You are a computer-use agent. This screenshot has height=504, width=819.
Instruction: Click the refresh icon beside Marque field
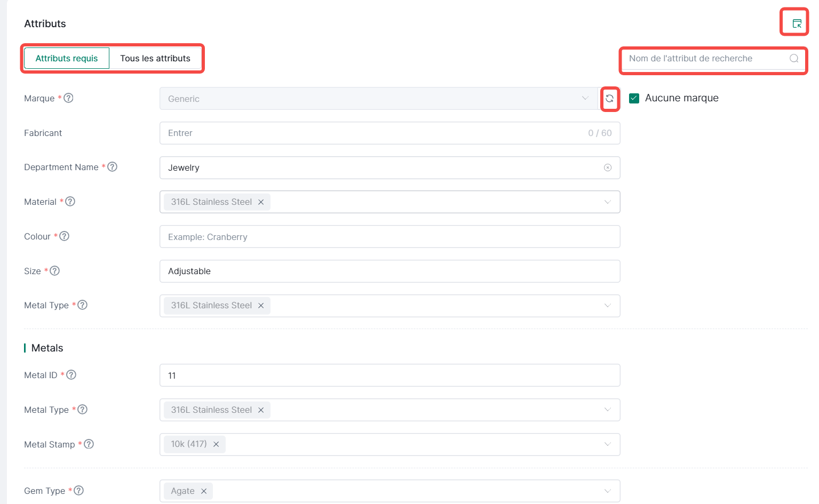609,99
